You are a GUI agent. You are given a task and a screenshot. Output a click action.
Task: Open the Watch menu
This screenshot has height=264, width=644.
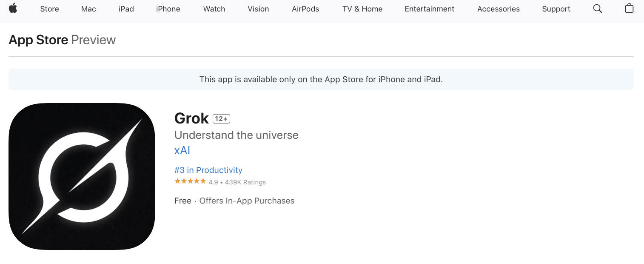point(214,9)
